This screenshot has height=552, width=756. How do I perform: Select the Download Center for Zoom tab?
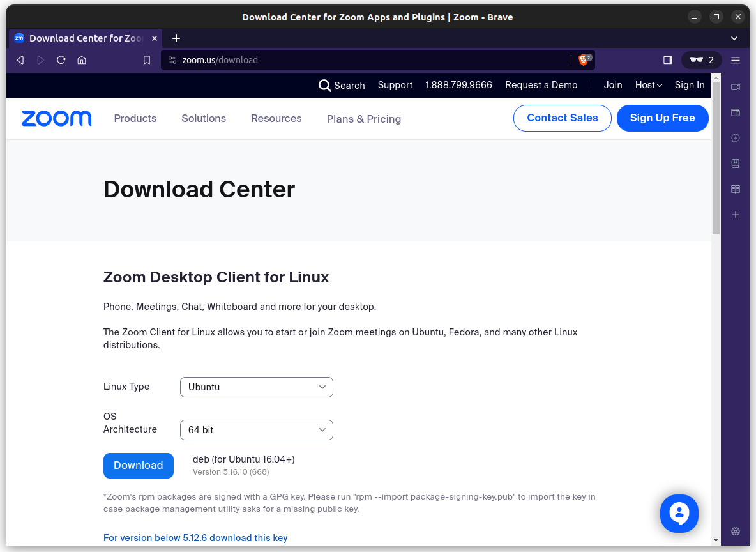click(x=83, y=38)
